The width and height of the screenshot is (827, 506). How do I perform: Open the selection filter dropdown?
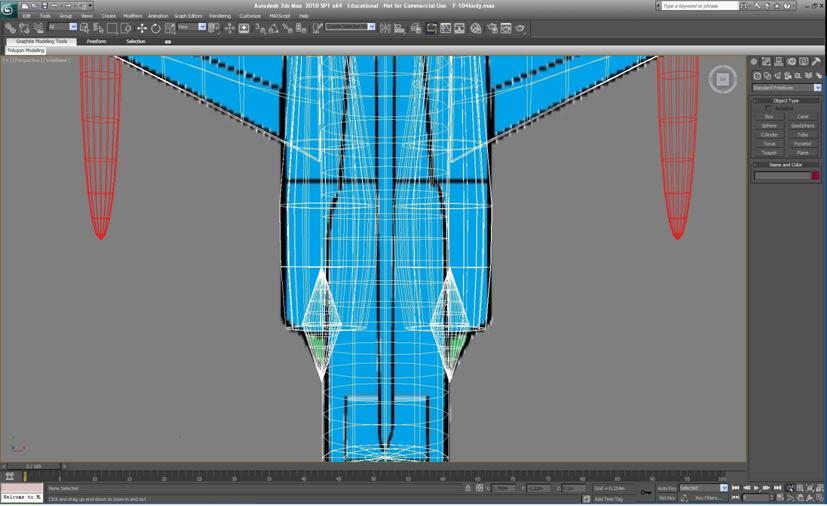coord(62,27)
